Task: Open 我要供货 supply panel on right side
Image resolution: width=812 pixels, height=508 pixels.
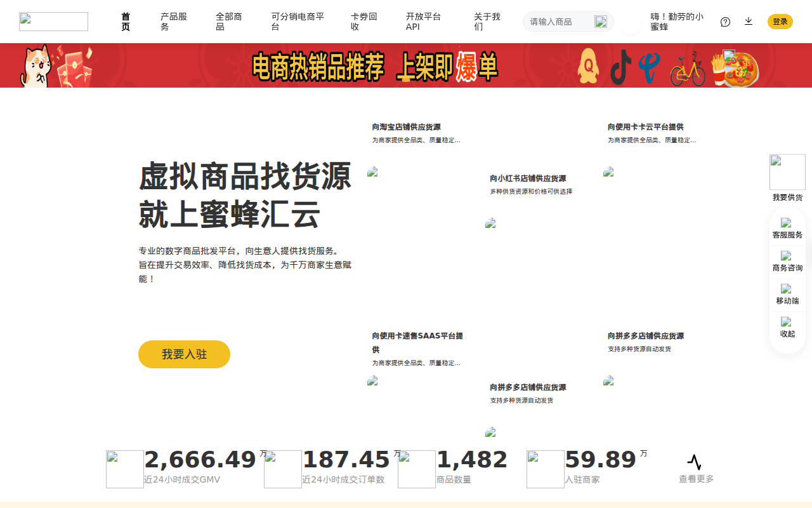Action: point(787,178)
